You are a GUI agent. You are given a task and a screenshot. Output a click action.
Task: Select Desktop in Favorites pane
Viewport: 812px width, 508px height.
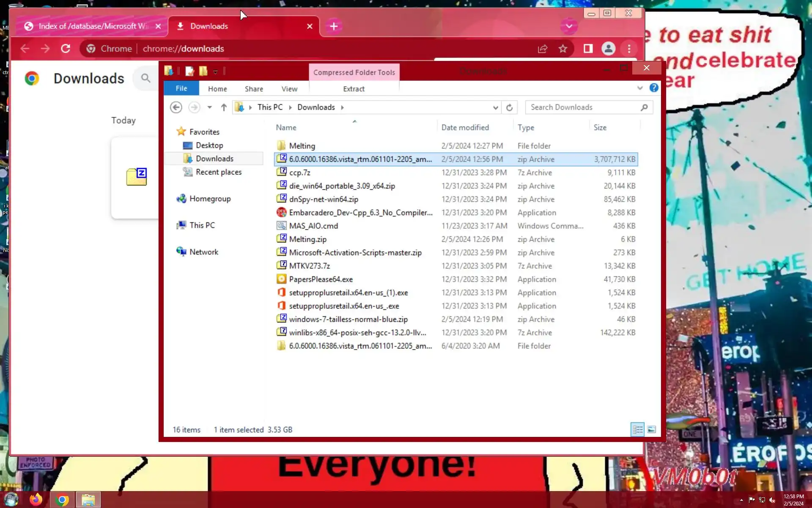click(x=209, y=145)
